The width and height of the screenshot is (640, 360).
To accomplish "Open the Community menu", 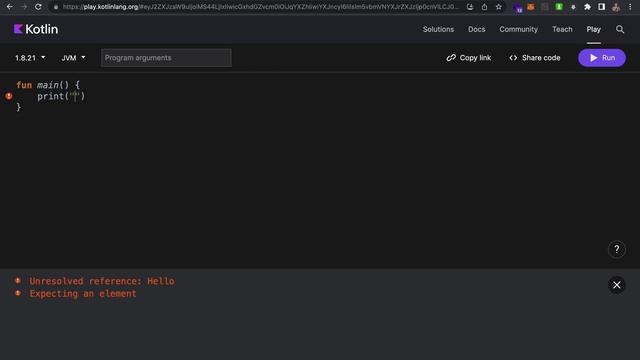I will tap(518, 29).
